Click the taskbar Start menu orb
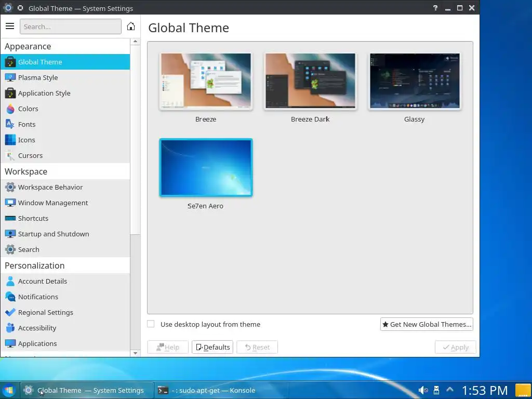Viewport: 532px width, 399px height. (x=8, y=390)
